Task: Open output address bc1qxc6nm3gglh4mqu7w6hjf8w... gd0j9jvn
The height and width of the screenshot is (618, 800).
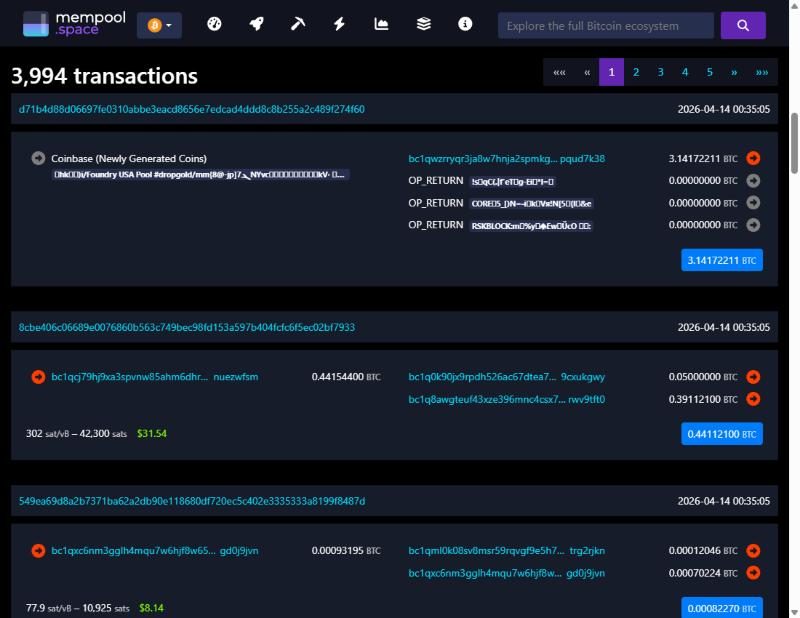Action: pos(507,573)
